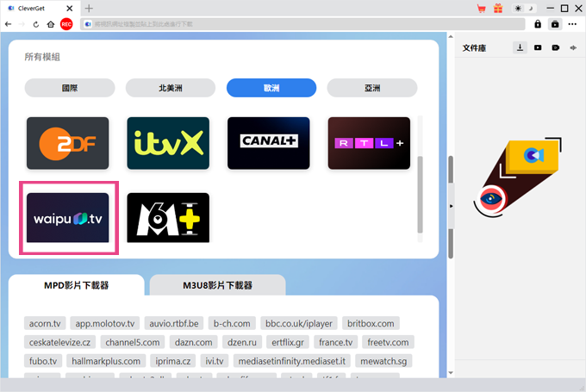Screen dimensions: 586x392
Task: Open the CANAL+ module tile
Action: tap(269, 143)
